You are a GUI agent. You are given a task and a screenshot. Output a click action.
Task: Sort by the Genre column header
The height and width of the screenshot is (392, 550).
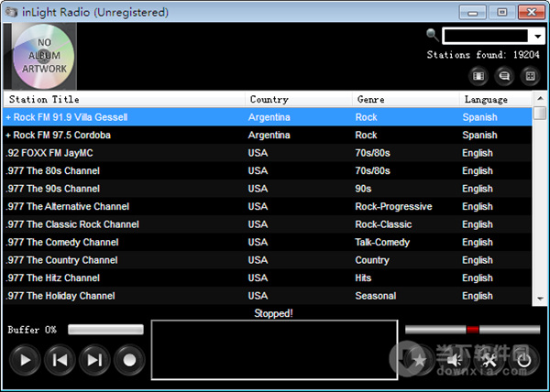point(406,100)
